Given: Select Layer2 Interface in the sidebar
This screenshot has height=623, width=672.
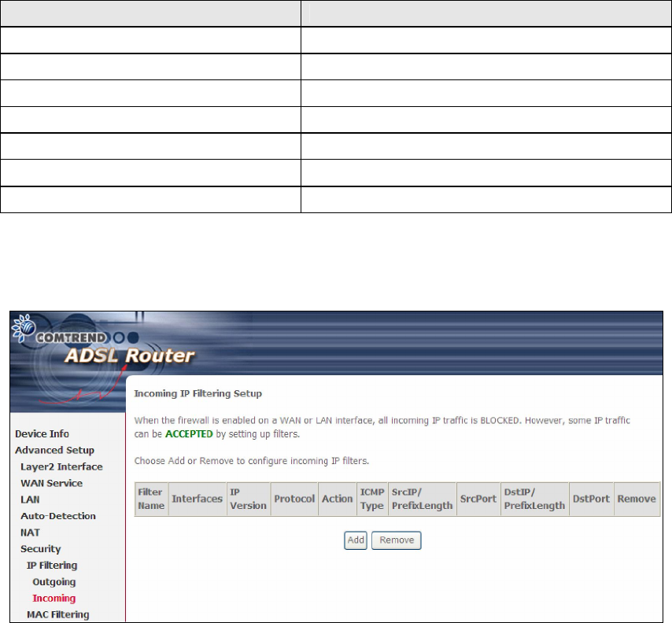Looking at the screenshot, I should [x=61, y=466].
